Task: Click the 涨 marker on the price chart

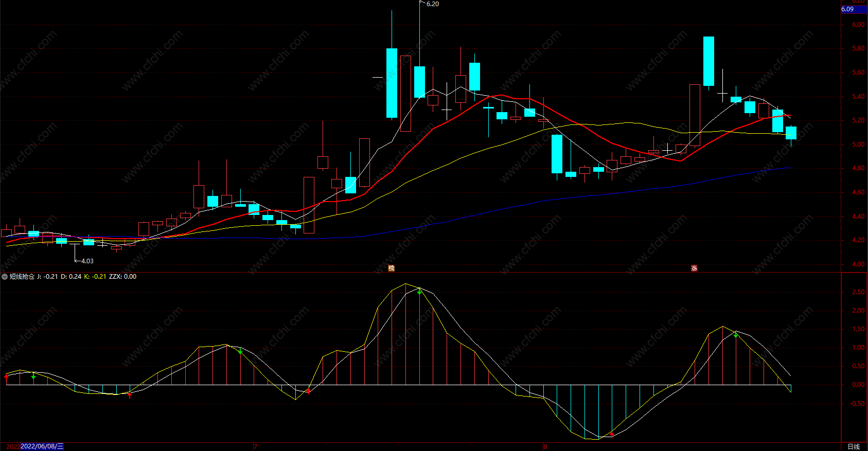Action: tap(694, 268)
